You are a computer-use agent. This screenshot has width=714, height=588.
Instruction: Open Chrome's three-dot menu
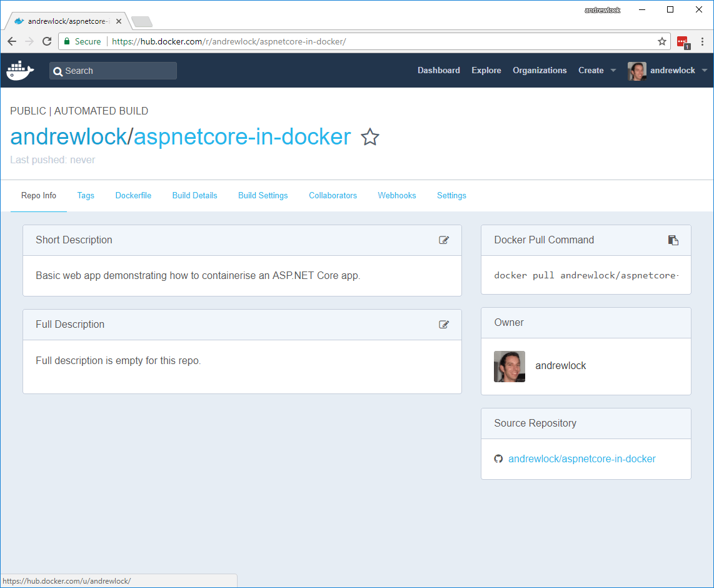[703, 41]
